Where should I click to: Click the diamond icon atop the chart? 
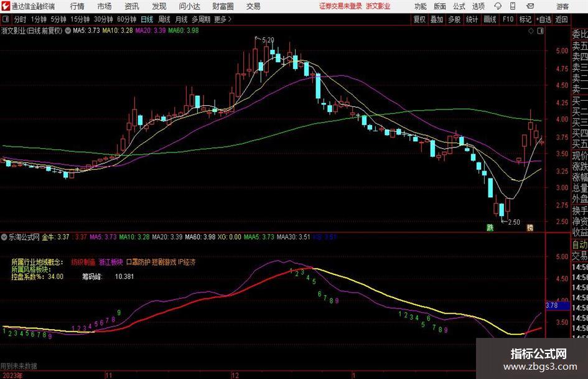(531, 30)
